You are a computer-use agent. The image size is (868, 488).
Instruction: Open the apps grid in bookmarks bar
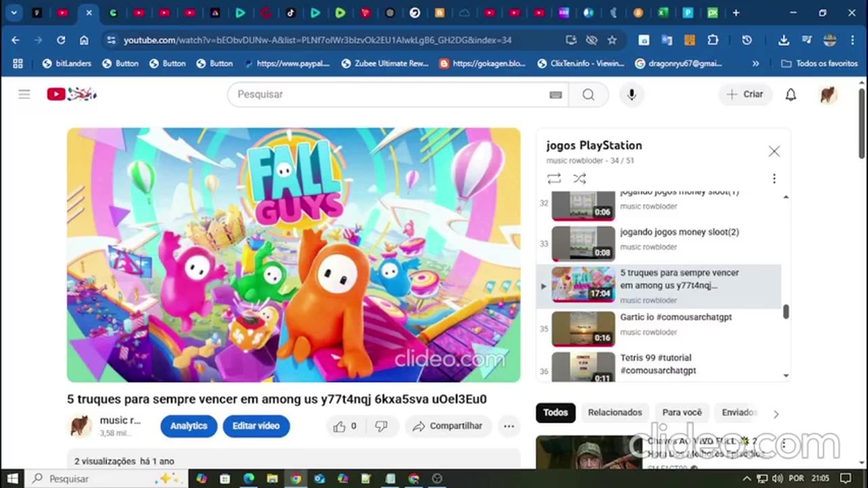tap(18, 63)
